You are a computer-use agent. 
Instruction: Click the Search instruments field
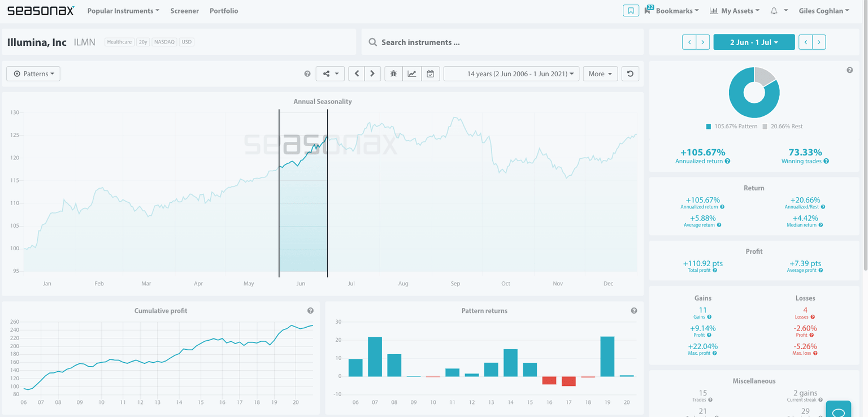point(502,42)
